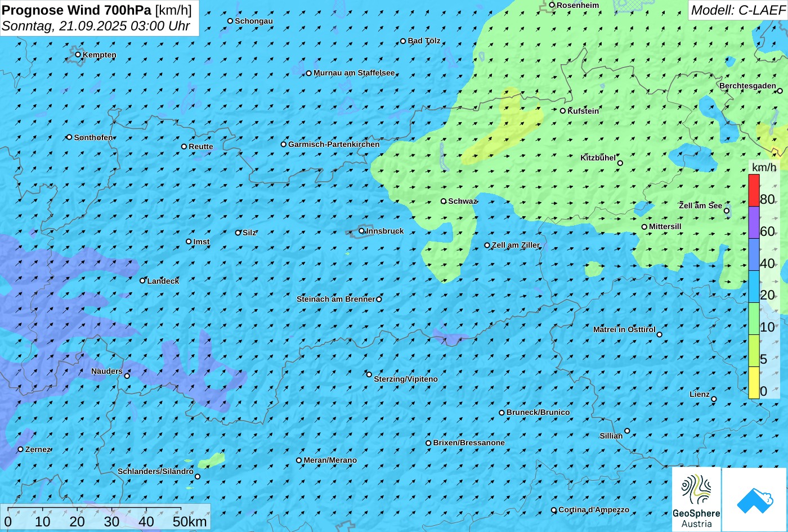
Task: Click the 'Modell: C-LAEF' label
Action: [x=737, y=10]
